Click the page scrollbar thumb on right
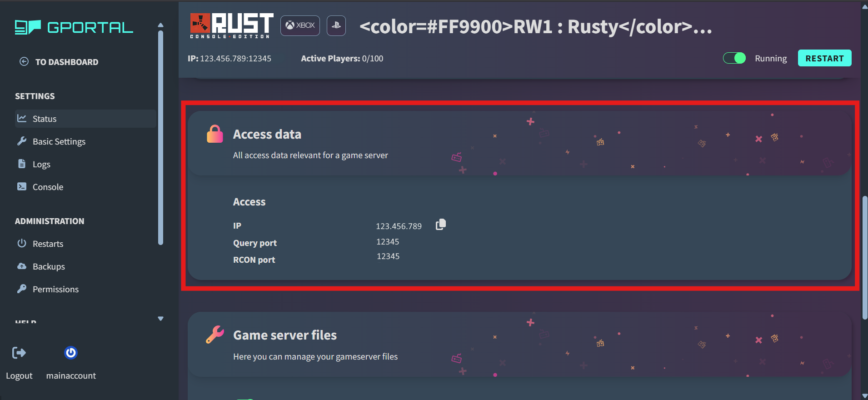The width and height of the screenshot is (868, 400). tap(865, 258)
